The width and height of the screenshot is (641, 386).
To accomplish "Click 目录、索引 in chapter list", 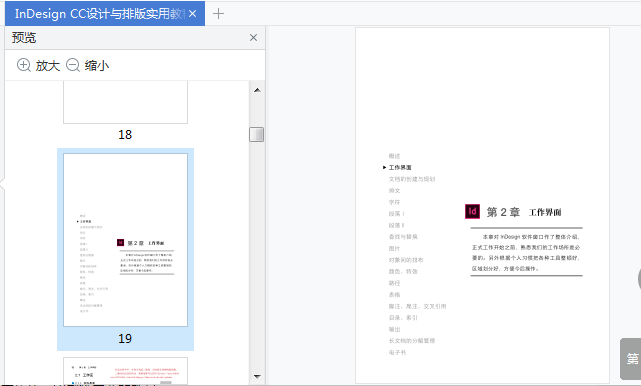I will pyautogui.click(x=403, y=318).
